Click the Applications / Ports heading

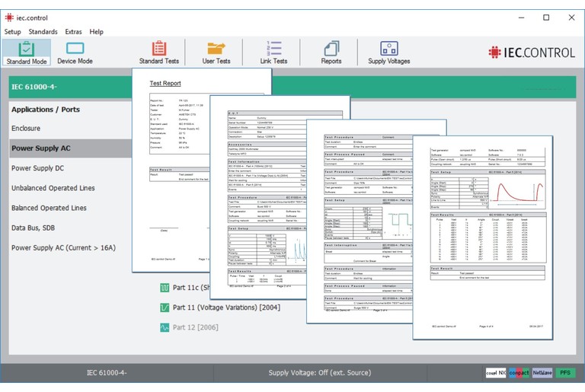tap(46, 110)
